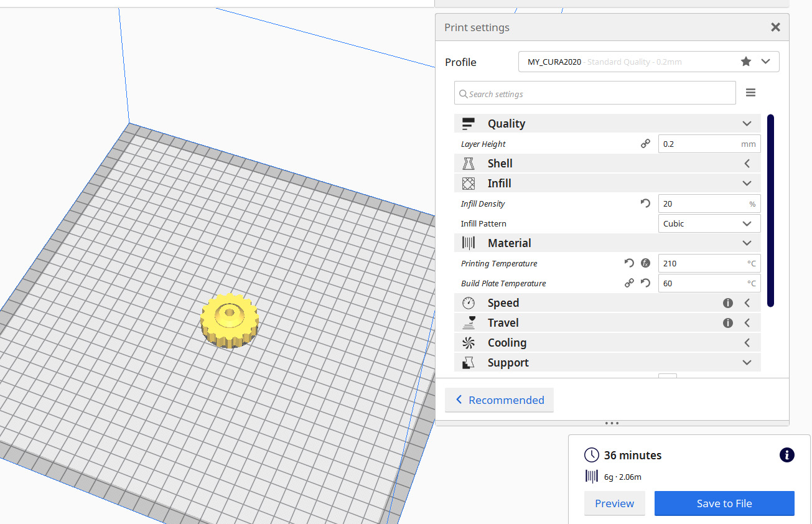The image size is (812, 524).
Task: Expand the Travel section
Action: pos(747,323)
